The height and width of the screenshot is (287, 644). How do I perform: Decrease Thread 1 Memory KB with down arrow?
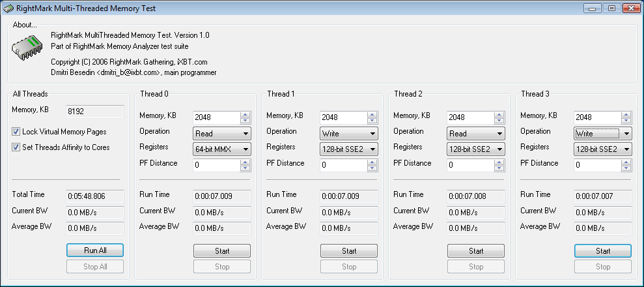click(x=372, y=121)
